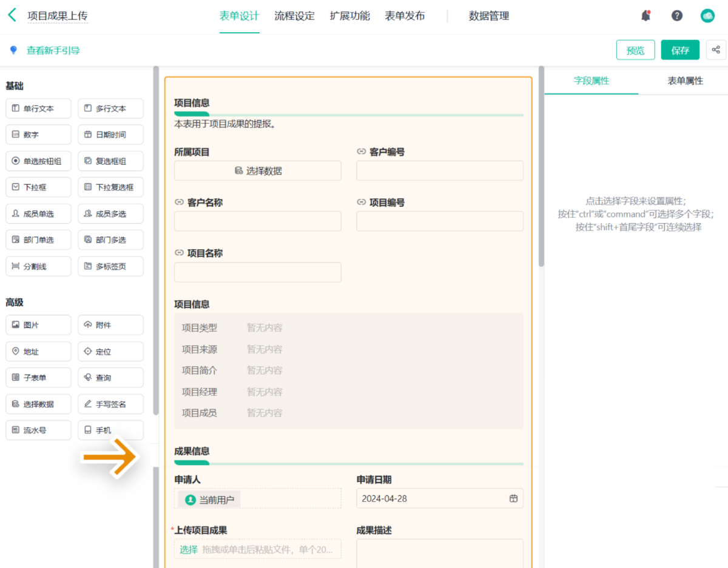The height and width of the screenshot is (568, 728).
Task: Add the 下拉复选框 component
Action: point(110,187)
